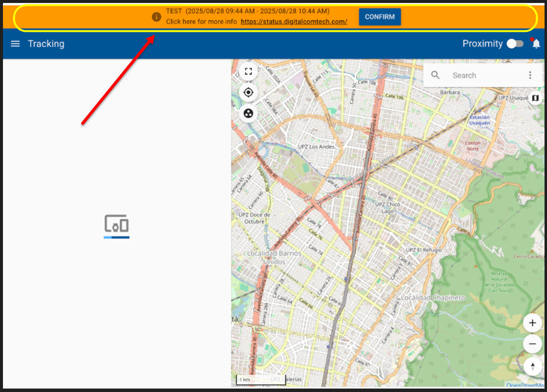Center map on my current location

coord(249,92)
